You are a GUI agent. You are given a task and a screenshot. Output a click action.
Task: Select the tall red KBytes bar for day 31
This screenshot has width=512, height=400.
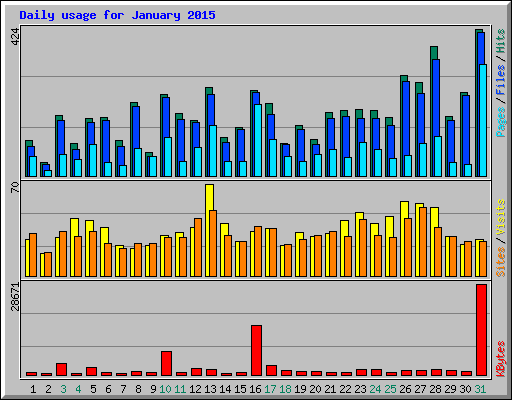(481, 330)
